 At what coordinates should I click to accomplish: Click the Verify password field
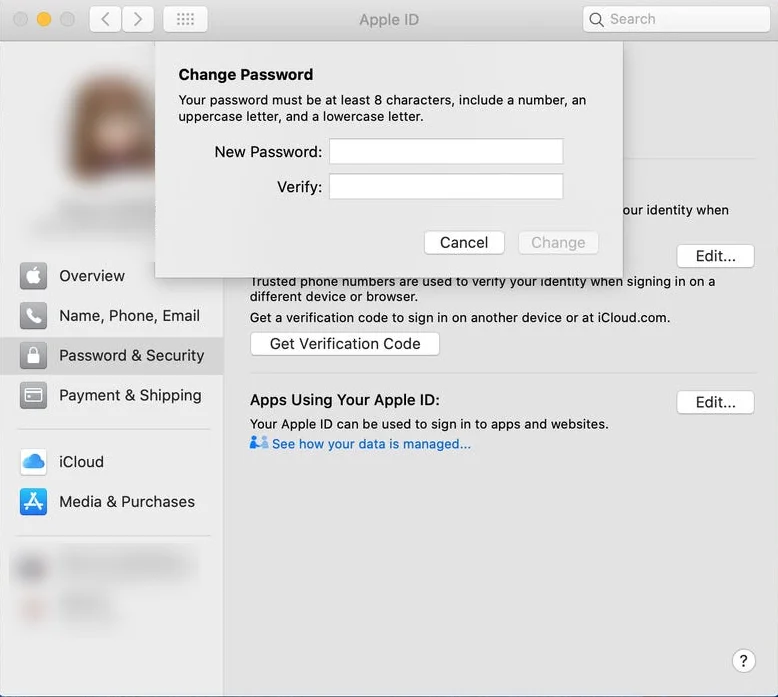click(446, 187)
